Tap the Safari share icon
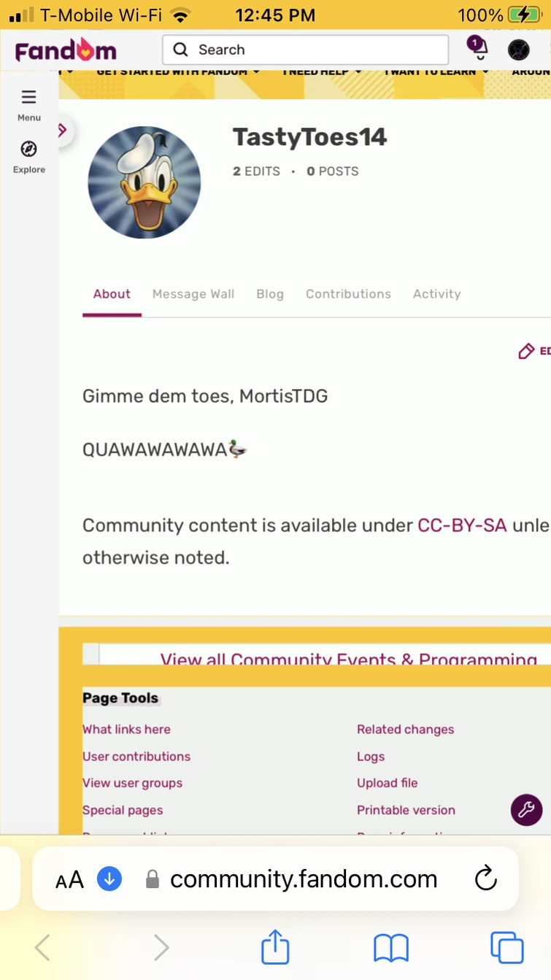 (275, 946)
